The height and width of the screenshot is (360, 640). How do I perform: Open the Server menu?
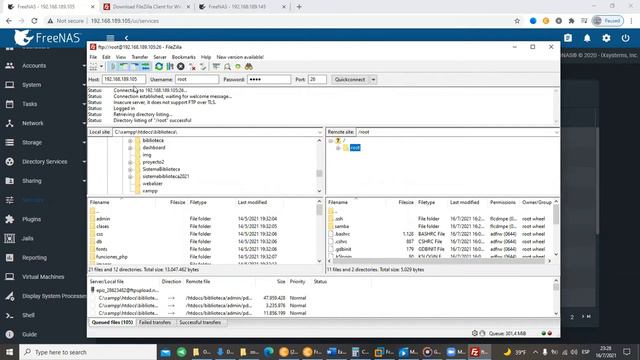(160, 57)
